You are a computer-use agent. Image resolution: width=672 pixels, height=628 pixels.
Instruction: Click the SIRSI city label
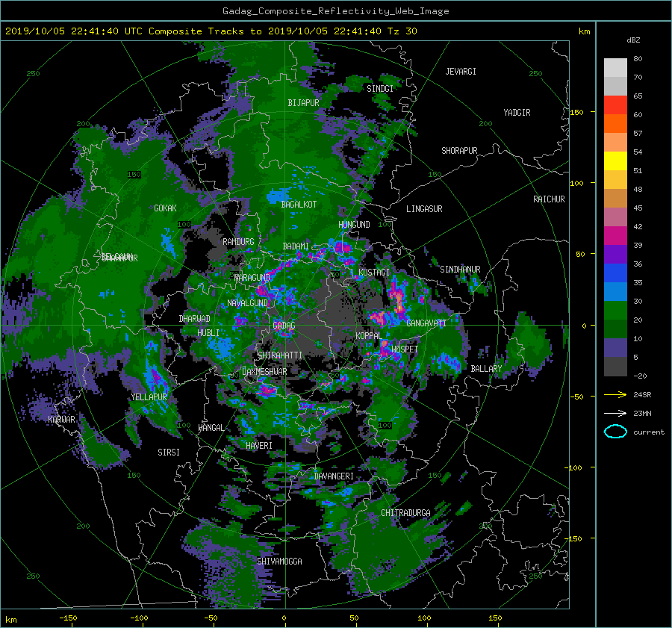point(169,453)
